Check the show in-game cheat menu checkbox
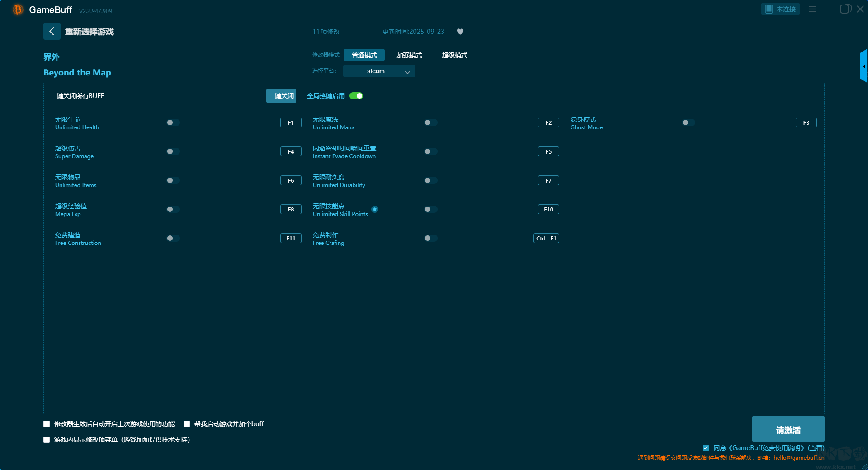 click(x=47, y=440)
